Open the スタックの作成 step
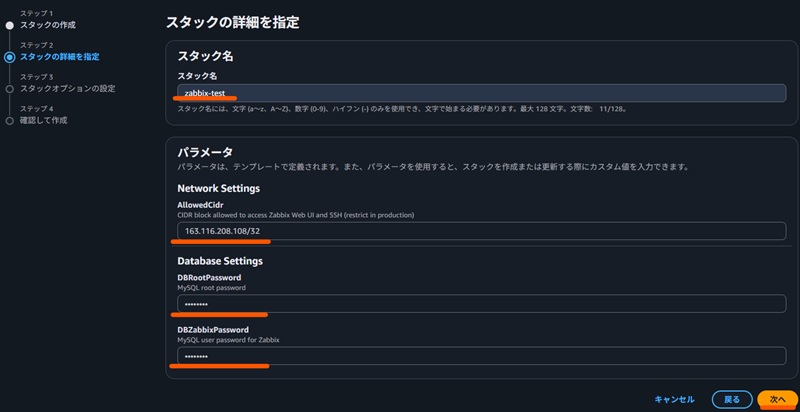The width and height of the screenshot is (800, 412). pos(48,25)
